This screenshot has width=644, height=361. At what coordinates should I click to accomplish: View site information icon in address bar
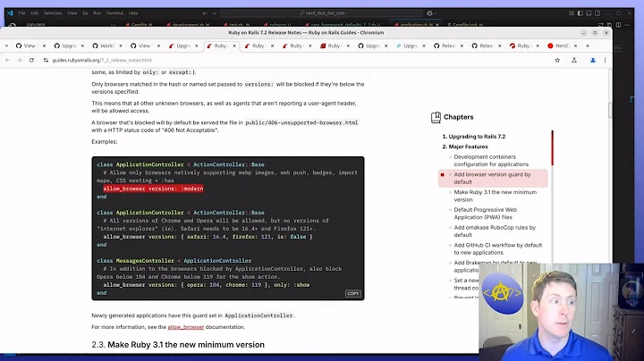click(46, 60)
